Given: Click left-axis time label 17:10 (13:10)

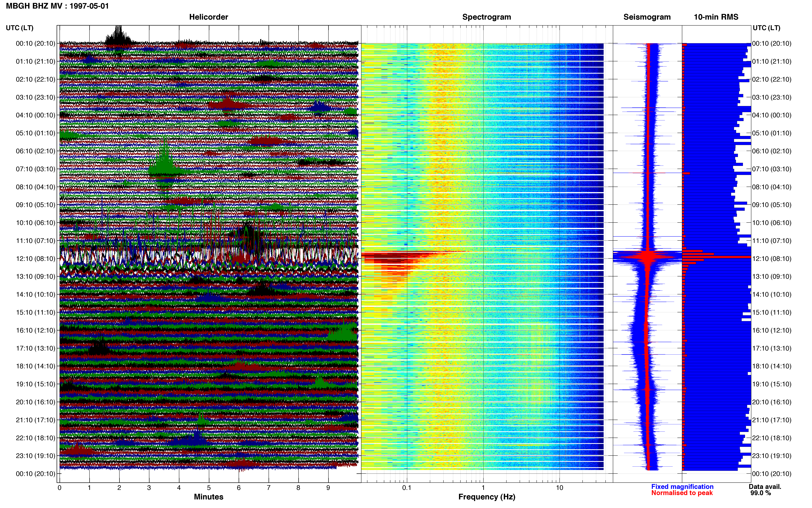Looking at the screenshot, I should 36,348.
